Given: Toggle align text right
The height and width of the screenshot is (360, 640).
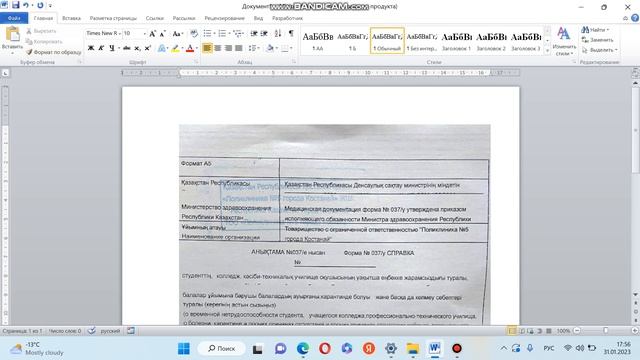Looking at the screenshot, I should [x=228, y=48].
